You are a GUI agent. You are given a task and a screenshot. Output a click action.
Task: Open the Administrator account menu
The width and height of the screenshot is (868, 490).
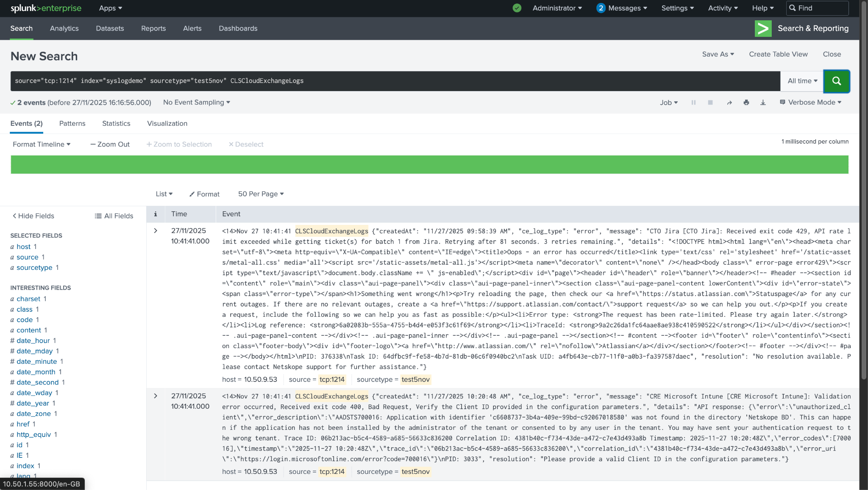coord(557,8)
